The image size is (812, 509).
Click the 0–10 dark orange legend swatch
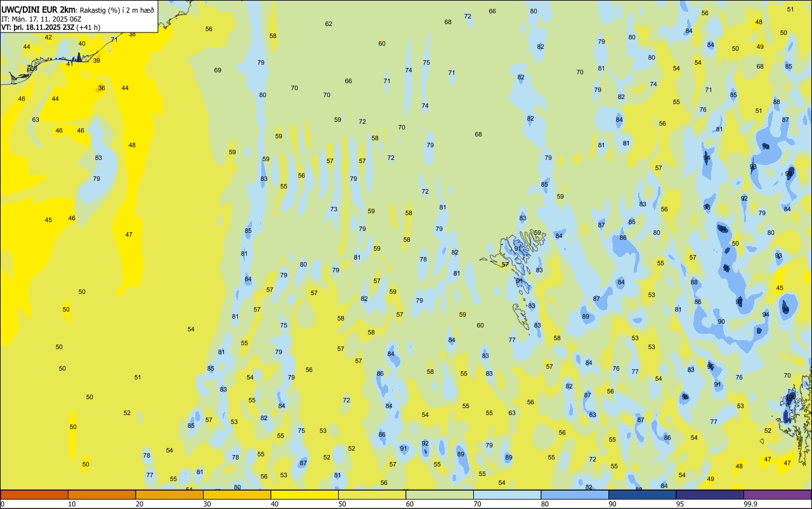click(x=34, y=494)
